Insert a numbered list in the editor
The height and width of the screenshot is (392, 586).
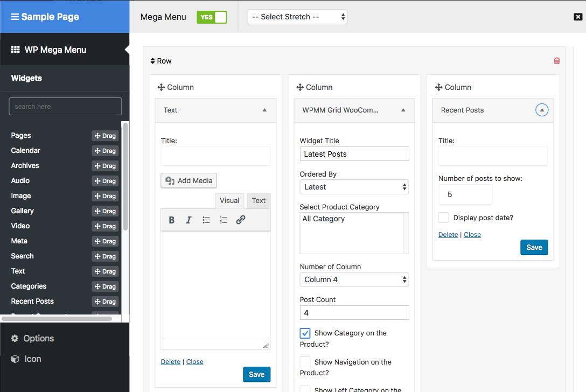point(224,220)
